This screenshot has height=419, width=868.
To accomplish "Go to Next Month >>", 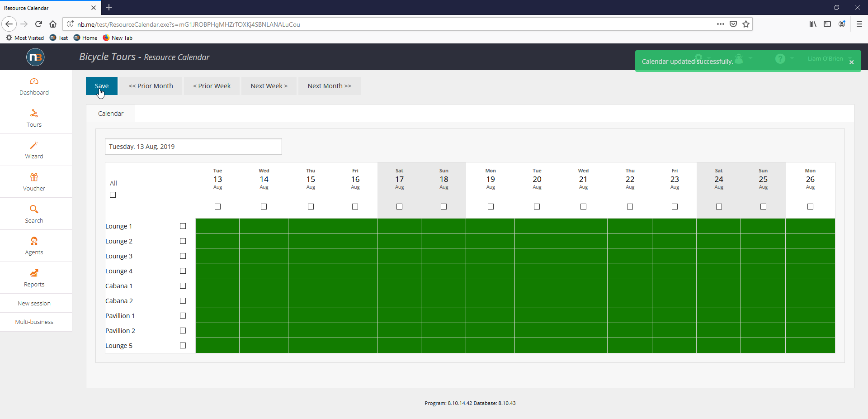I will click(330, 86).
